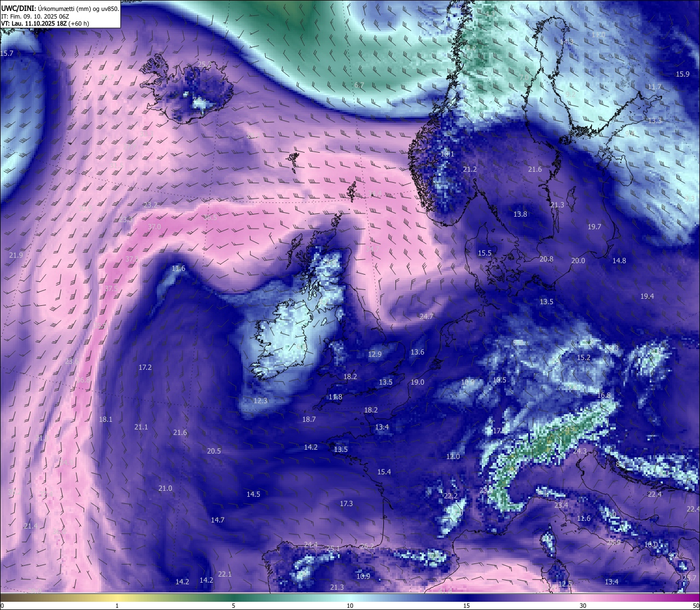Click the map value '10.9' over Spain
Screen dimensions: 700x610
click(x=363, y=577)
